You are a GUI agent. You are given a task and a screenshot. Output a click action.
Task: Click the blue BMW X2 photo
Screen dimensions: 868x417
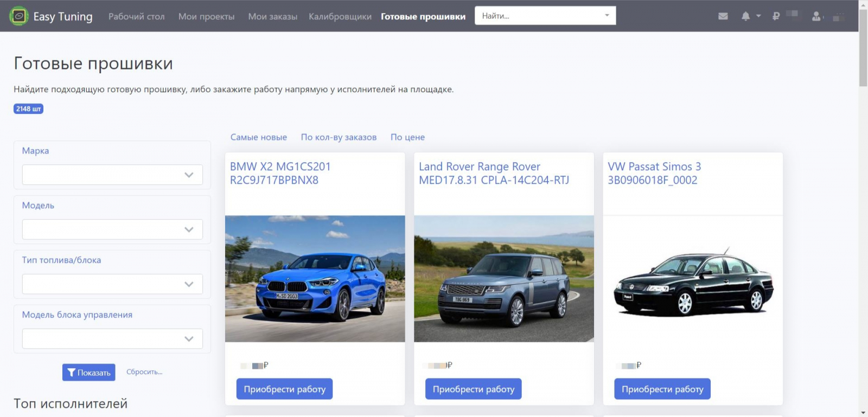(315, 279)
